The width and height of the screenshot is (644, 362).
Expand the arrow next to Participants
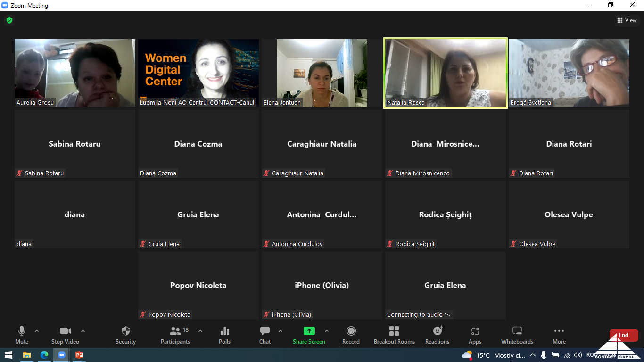point(200,331)
